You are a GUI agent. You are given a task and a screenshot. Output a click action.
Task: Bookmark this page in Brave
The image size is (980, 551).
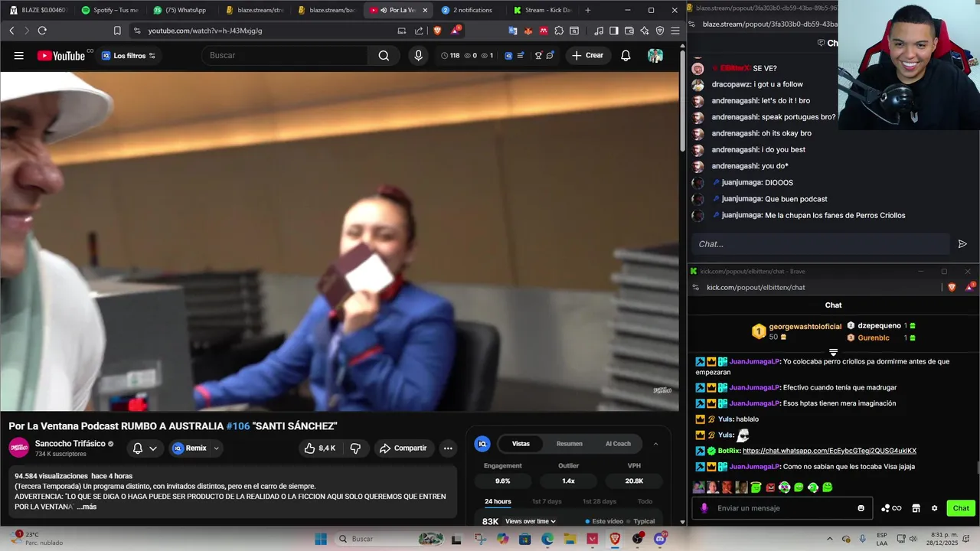[x=117, y=31]
